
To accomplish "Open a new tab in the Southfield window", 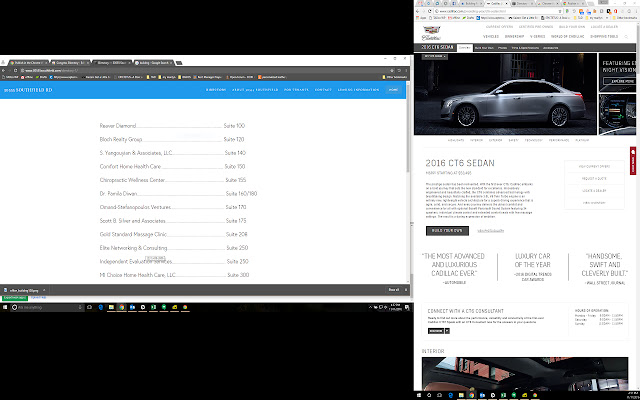I will [179, 62].
